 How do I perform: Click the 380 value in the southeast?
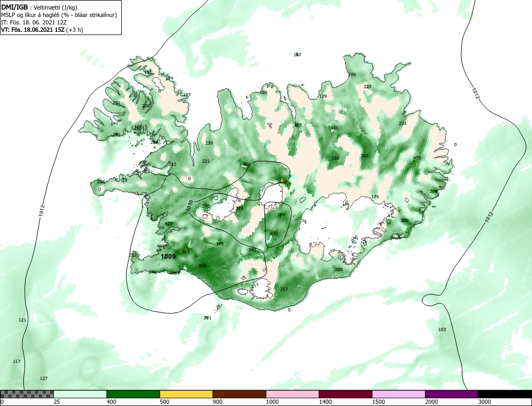pyautogui.click(x=404, y=221)
